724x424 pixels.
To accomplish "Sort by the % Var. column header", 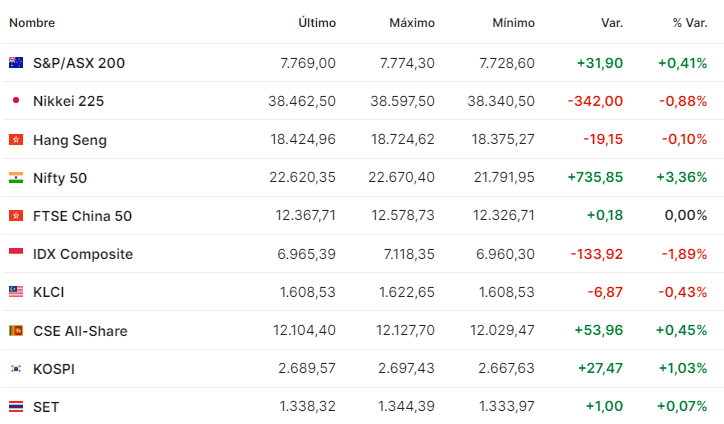I will [x=690, y=22].
